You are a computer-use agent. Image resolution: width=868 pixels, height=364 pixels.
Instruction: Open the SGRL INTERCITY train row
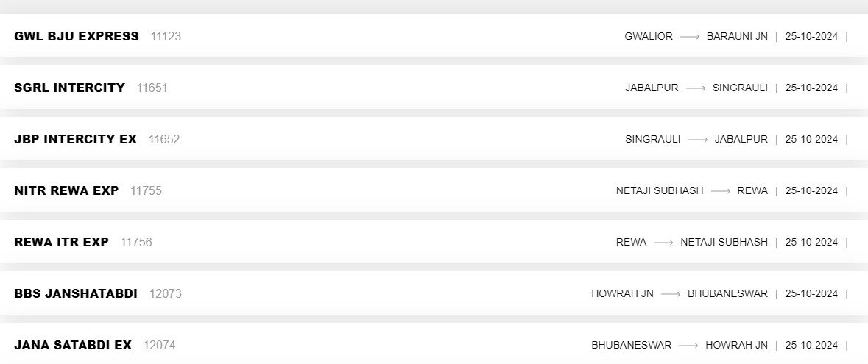coord(69,88)
